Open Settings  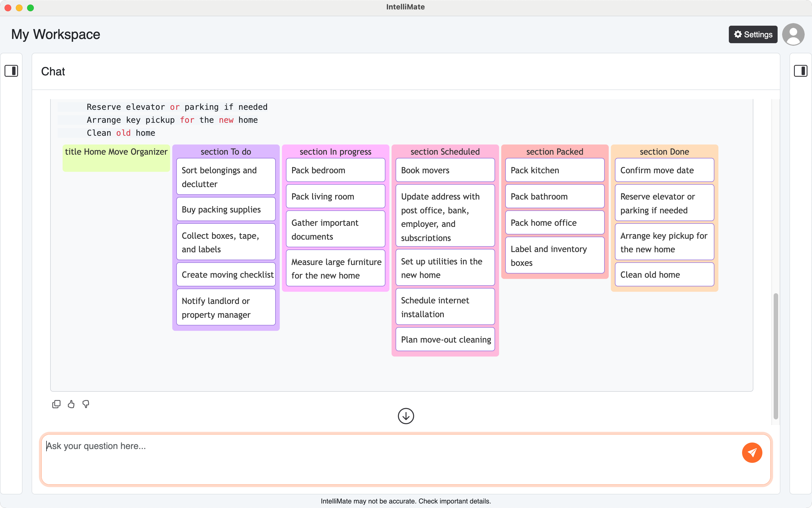(x=753, y=34)
